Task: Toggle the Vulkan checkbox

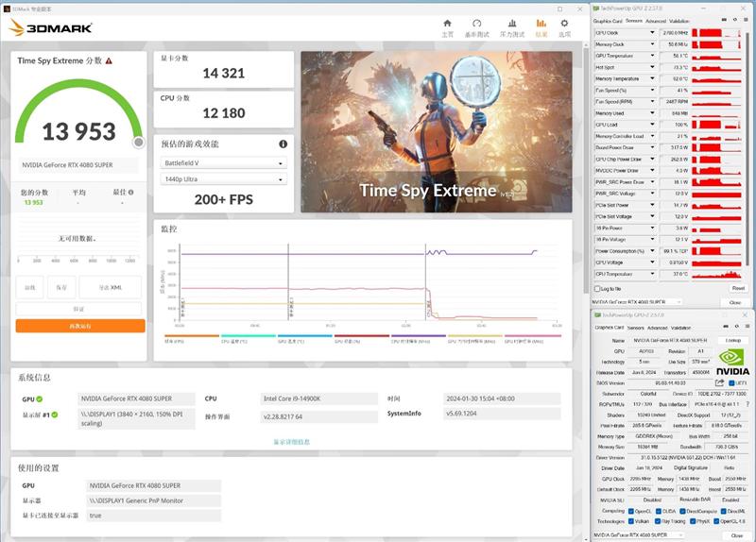Action: click(631, 521)
